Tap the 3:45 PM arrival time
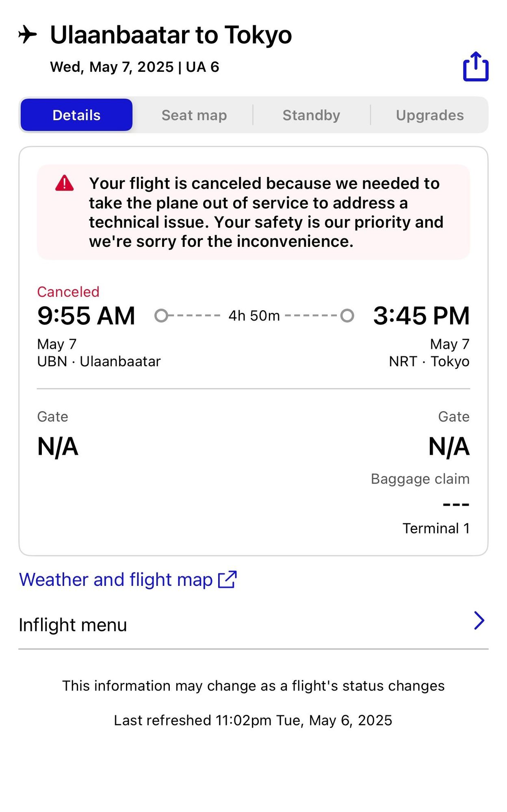The width and height of the screenshot is (507, 812). [x=421, y=315]
